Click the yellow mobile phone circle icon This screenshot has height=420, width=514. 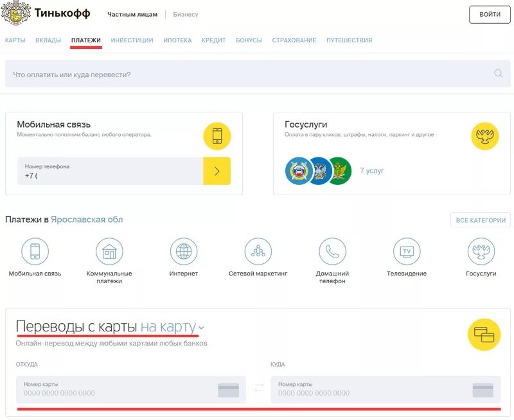tap(217, 136)
